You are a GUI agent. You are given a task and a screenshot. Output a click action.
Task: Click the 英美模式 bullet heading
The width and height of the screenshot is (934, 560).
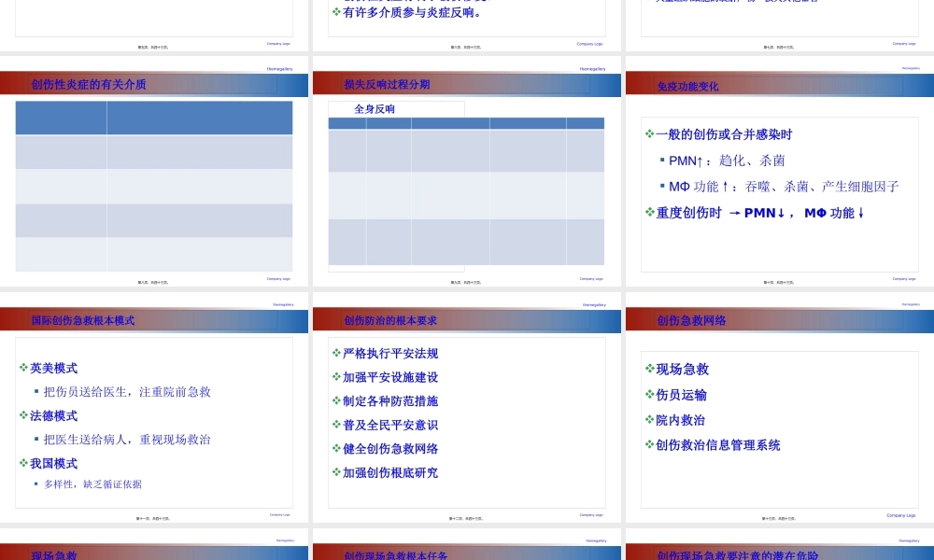click(x=53, y=369)
